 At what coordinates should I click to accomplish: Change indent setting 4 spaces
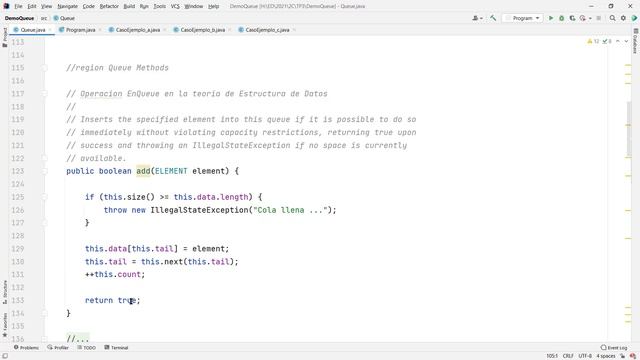[606, 356]
